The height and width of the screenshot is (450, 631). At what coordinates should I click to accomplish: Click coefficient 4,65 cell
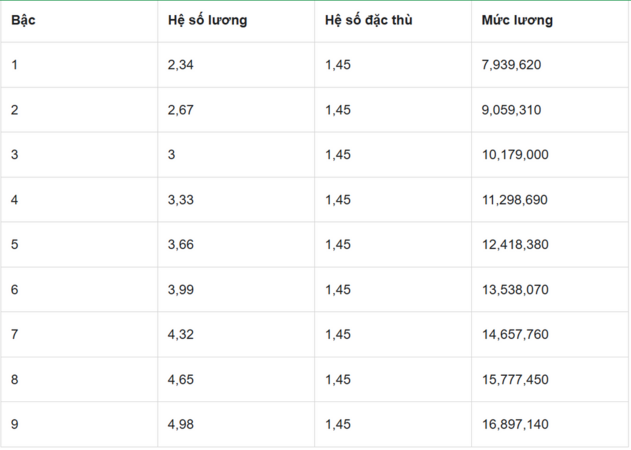(181, 379)
